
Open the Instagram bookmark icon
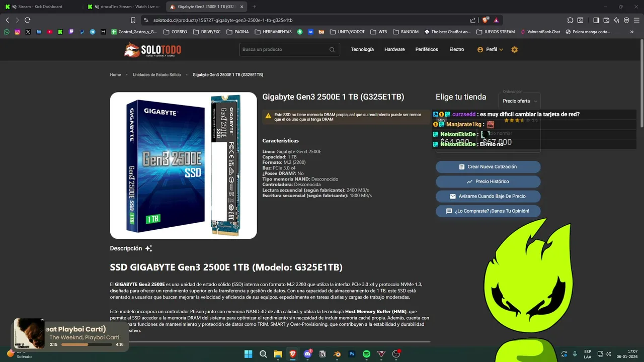[17, 32]
